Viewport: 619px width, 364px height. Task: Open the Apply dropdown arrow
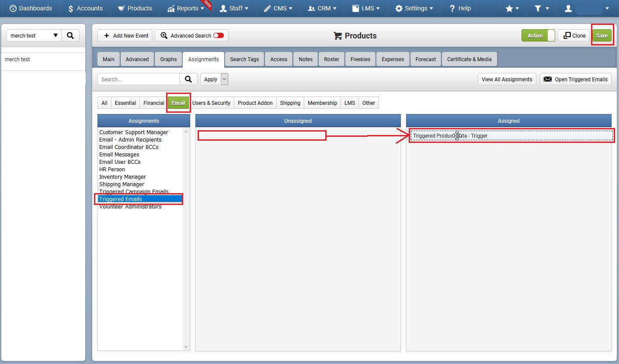(x=224, y=79)
